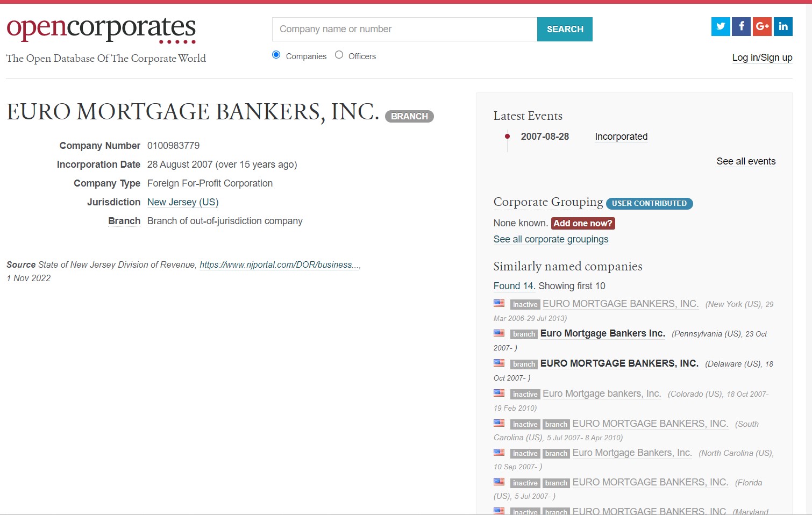Share the page on Facebook

tap(741, 26)
